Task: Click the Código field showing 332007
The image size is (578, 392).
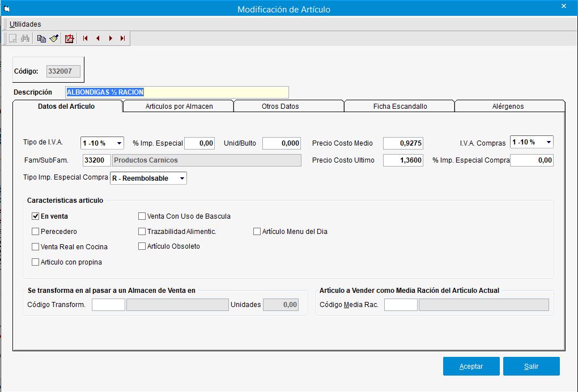Action: [63, 71]
